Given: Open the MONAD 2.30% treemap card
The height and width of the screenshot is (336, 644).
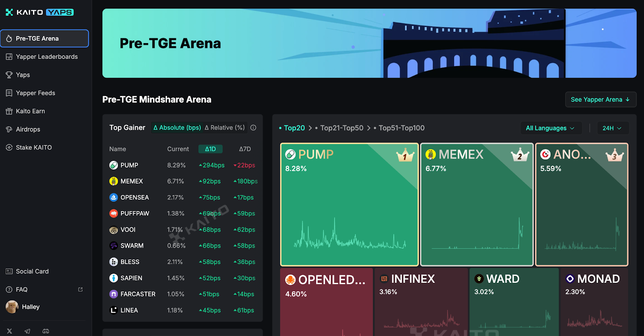Looking at the screenshot, I should 594,302.
